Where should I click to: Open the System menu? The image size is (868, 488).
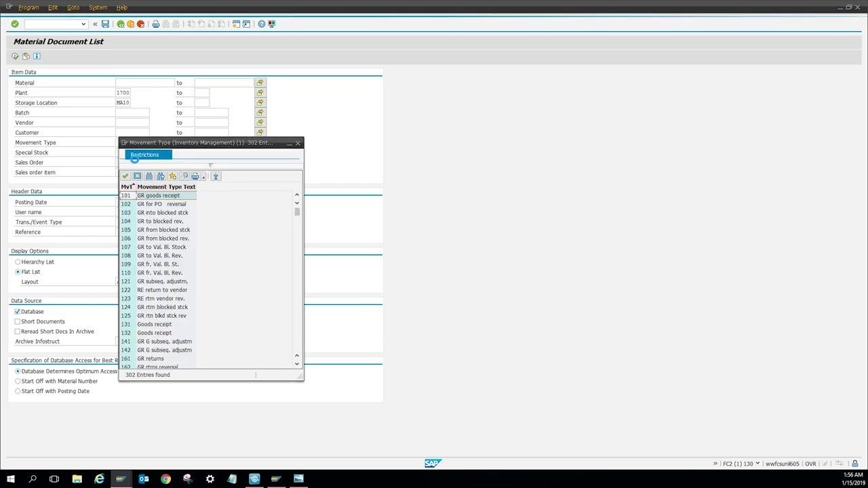[x=98, y=7]
